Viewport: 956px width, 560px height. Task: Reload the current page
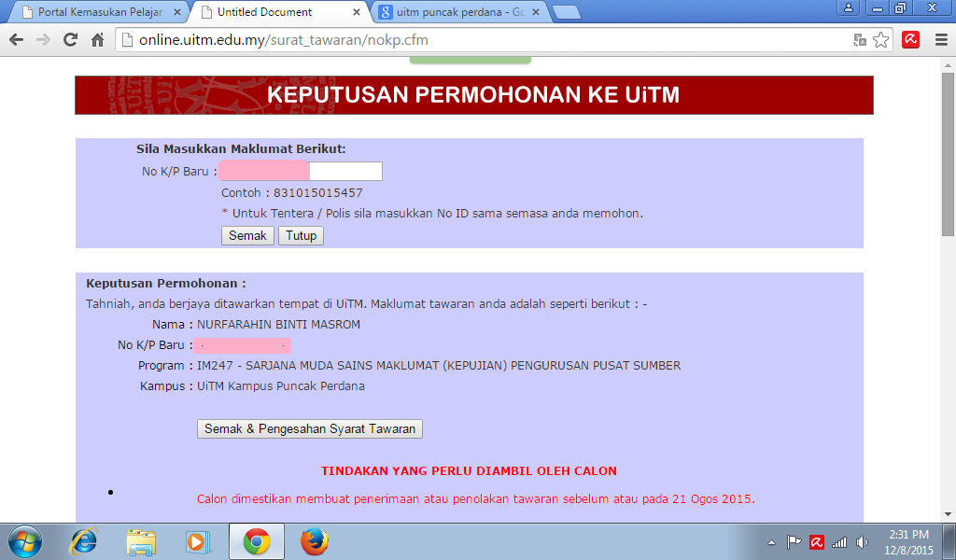(x=70, y=40)
